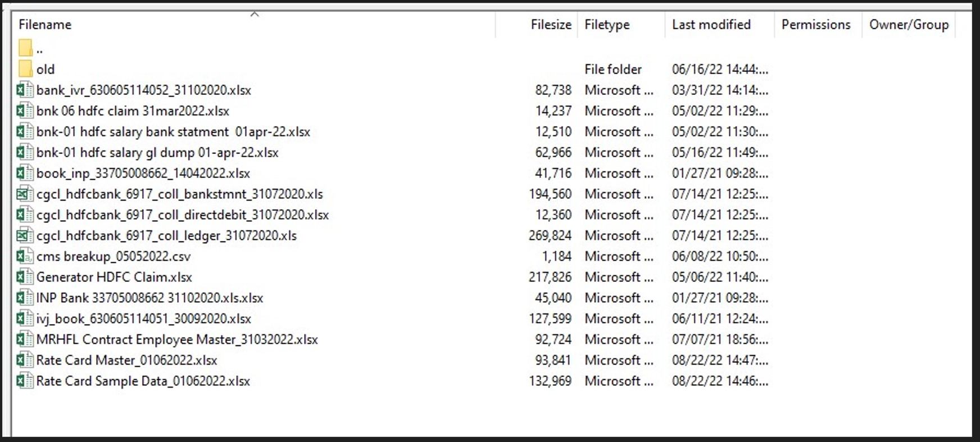
Task: Click the icon for ivj_book_630605114051_30092020.xlsx
Action: [25, 318]
